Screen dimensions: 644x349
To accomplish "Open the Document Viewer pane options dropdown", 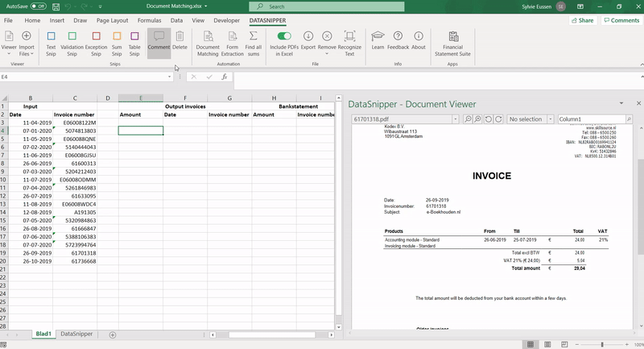I will pyautogui.click(x=621, y=103).
